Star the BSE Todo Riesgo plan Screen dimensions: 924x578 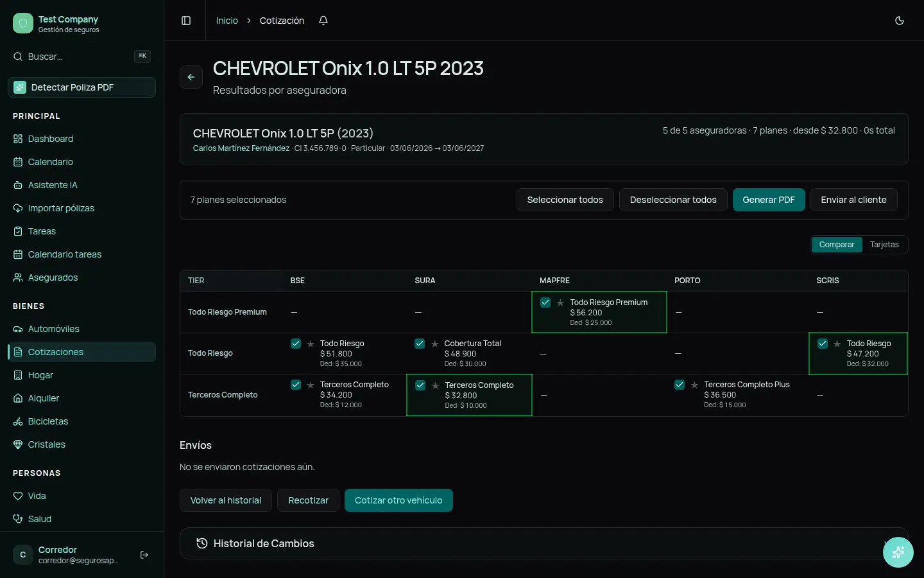[x=311, y=344]
